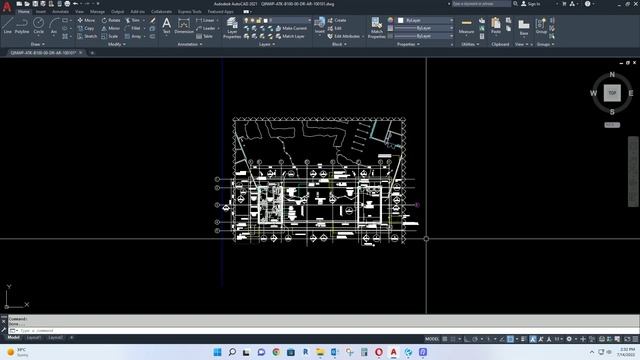Activate the Rotate command
Screen dimensions: 640x360
111,20
